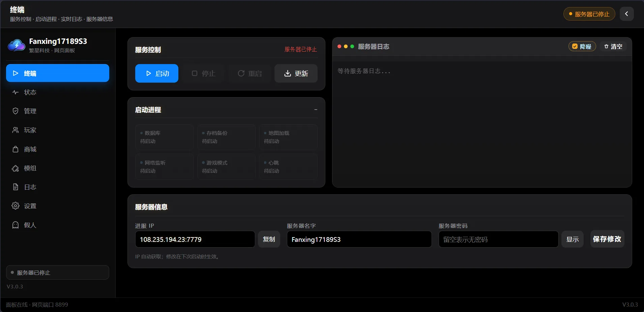Open the 玩家 players section
The width and height of the screenshot is (644, 312).
coord(58,130)
